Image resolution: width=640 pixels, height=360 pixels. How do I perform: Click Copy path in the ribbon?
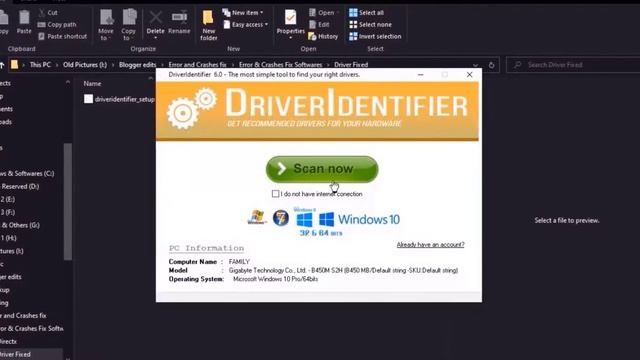coord(57,24)
